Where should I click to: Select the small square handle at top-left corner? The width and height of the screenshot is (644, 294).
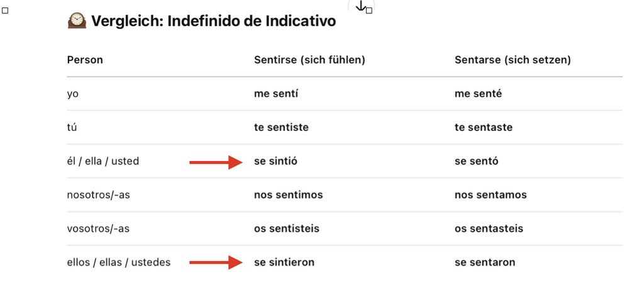[x=5, y=11]
